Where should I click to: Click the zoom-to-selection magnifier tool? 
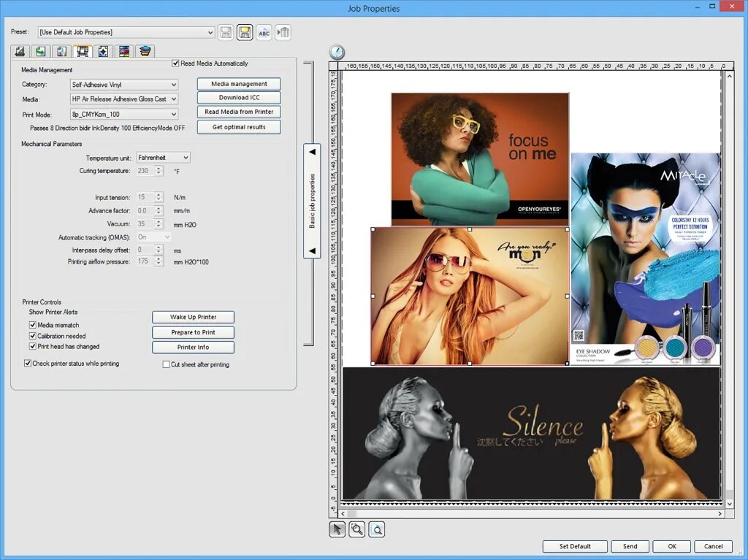pyautogui.click(x=356, y=529)
